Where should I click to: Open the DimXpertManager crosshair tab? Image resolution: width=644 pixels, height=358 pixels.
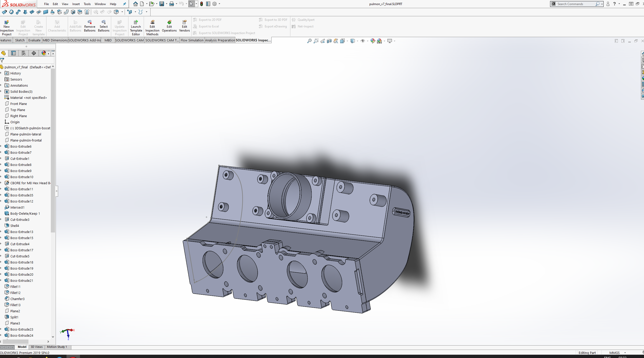click(x=34, y=53)
